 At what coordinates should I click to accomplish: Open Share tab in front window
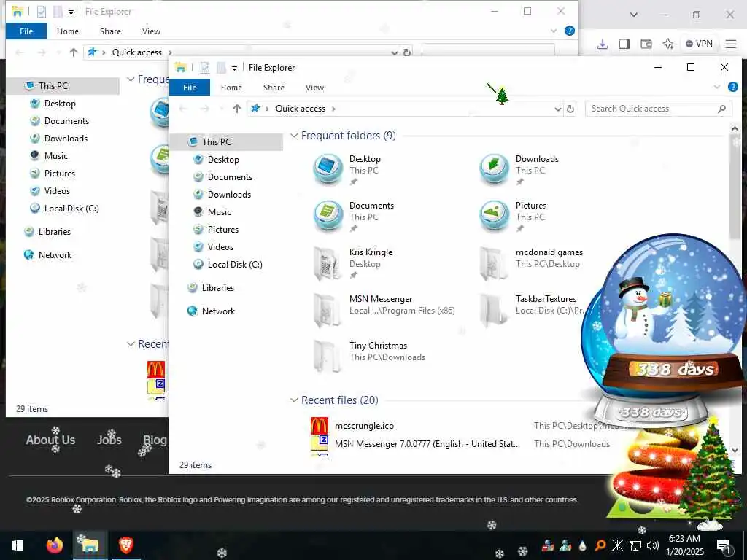pos(274,87)
